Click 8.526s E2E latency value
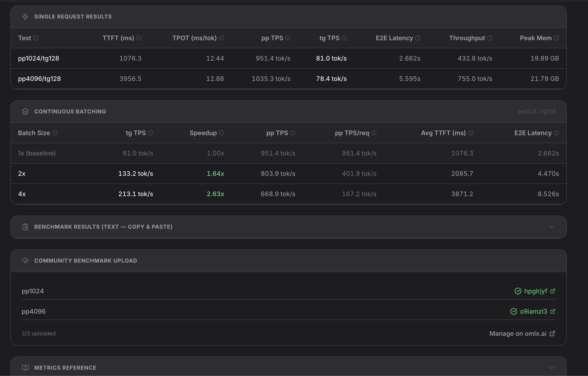Viewport: 588px width, 376px height. [548, 194]
